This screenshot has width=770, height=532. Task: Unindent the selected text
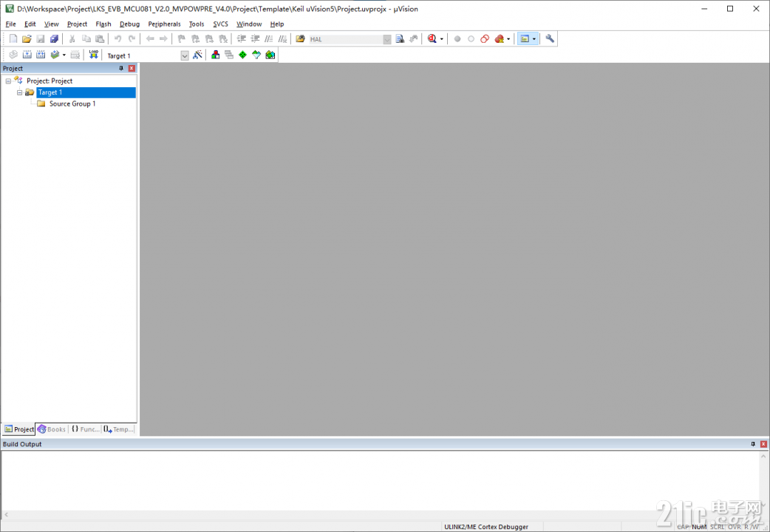point(255,39)
